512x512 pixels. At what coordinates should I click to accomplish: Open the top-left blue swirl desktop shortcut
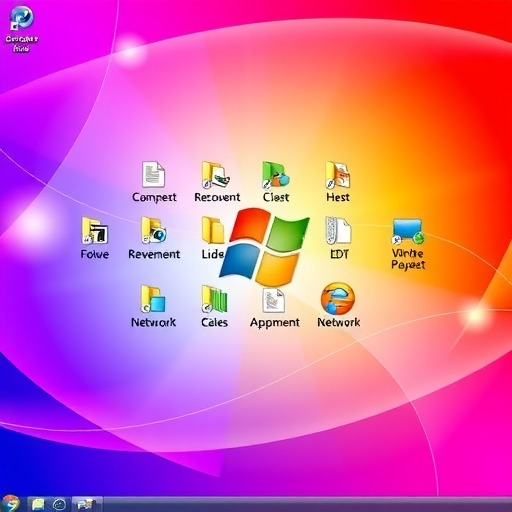point(22,18)
